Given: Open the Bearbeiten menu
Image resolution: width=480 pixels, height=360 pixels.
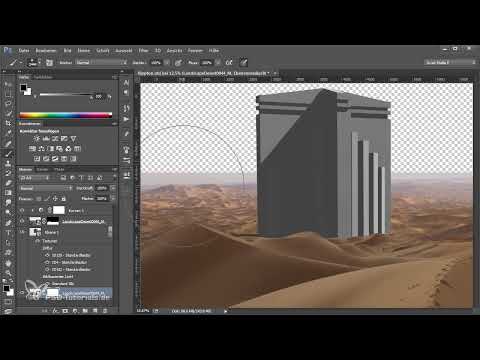Looking at the screenshot, I should 46,51.
